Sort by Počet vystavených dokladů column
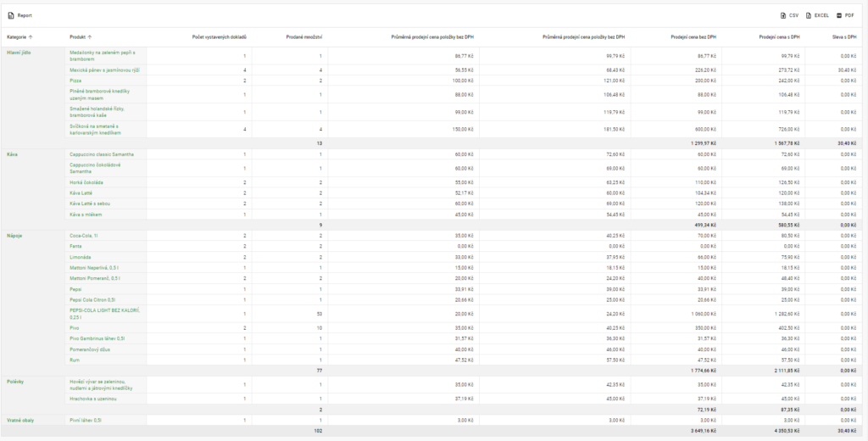This screenshot has height=441, width=868. click(x=221, y=37)
